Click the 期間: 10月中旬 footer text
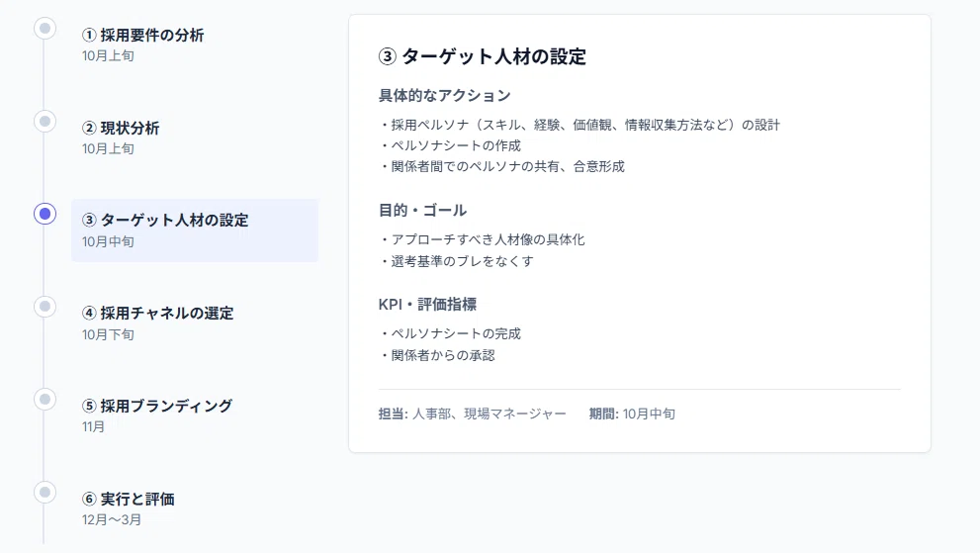980x553 pixels. [x=632, y=414]
